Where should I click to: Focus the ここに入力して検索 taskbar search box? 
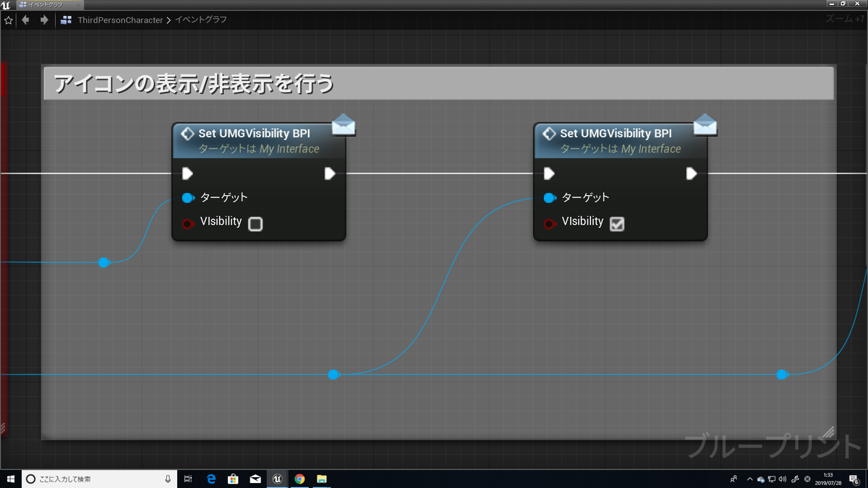[98, 479]
